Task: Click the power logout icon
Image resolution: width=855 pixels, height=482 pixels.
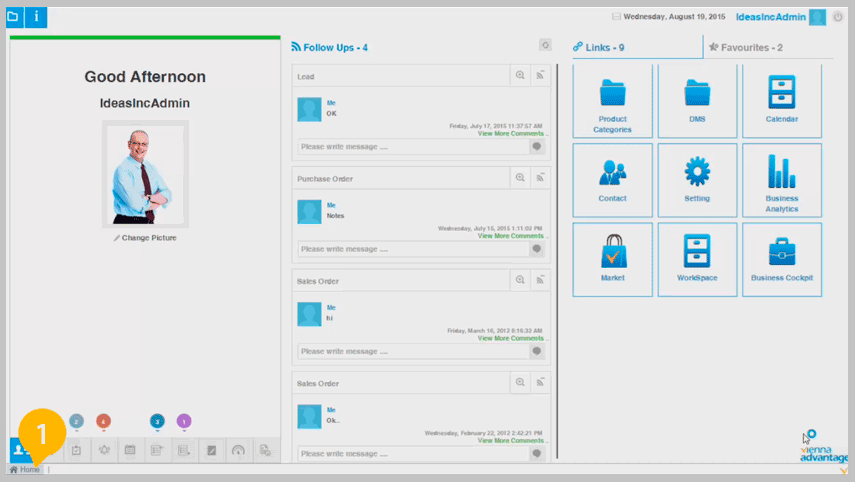Action: (838, 17)
